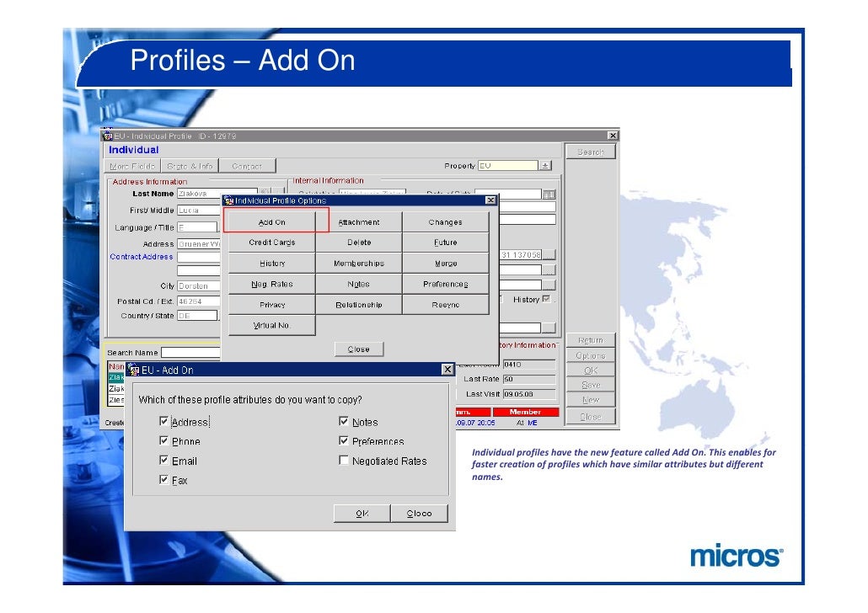Open Memberships from profile options

pos(358,264)
